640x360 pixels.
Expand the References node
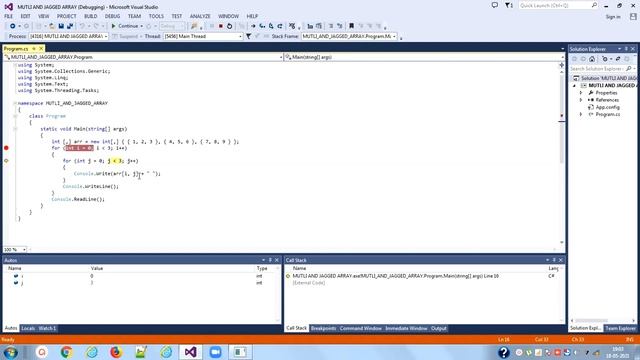[x=581, y=100]
